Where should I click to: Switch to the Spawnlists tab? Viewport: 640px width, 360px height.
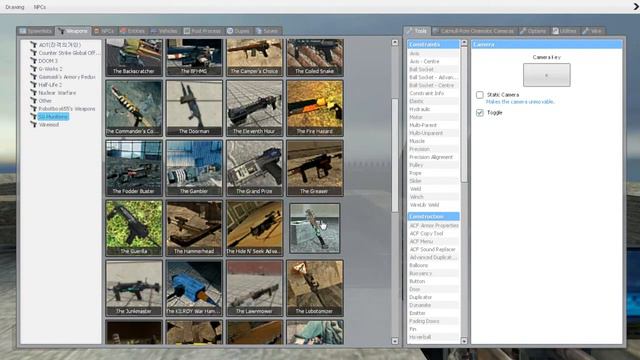tap(36, 31)
